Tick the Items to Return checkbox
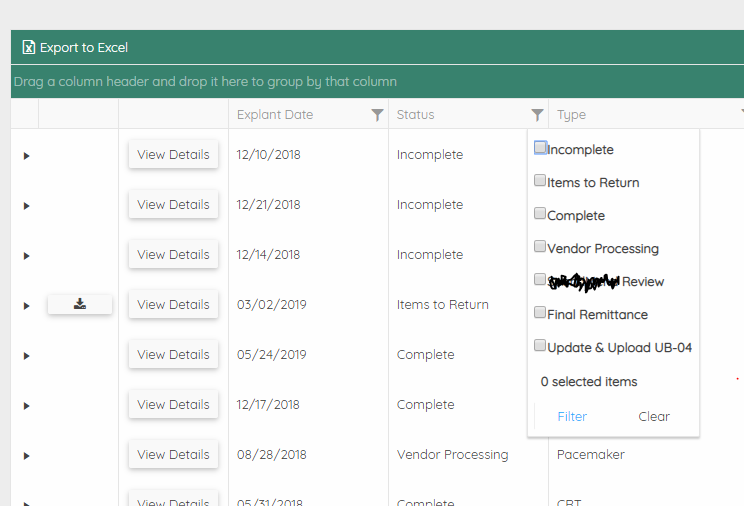 click(540, 181)
